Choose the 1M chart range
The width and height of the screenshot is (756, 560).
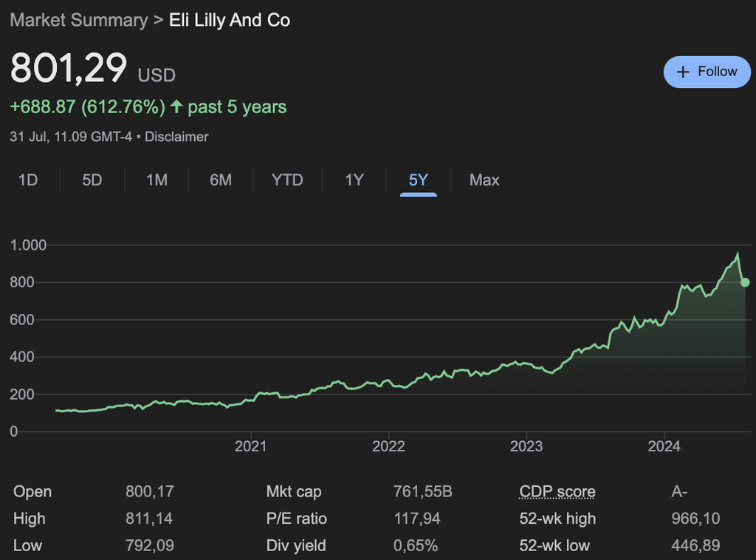[x=157, y=180]
